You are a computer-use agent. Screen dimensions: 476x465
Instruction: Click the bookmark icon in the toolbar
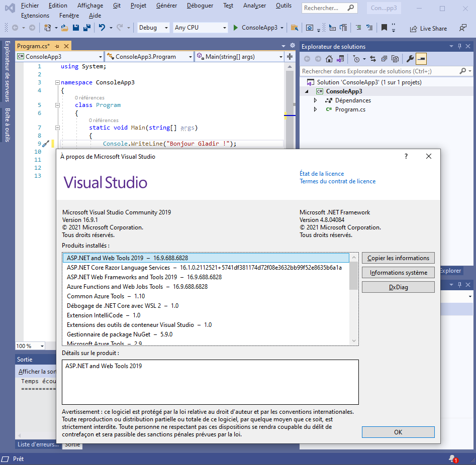coord(384,28)
